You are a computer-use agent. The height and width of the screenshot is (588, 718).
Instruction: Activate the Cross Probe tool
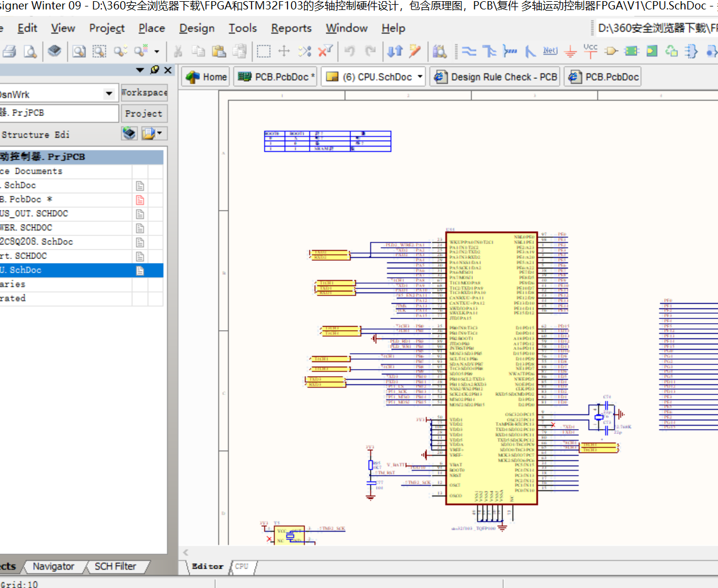(415, 52)
